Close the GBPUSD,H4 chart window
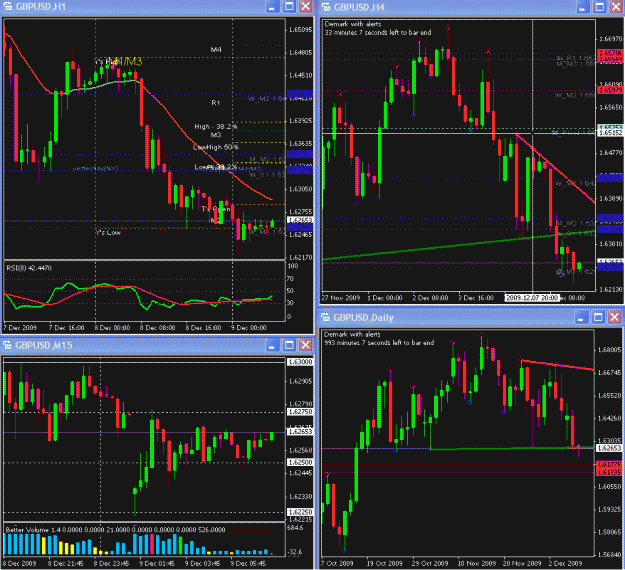Screen dimensions: 625x570 616,7
